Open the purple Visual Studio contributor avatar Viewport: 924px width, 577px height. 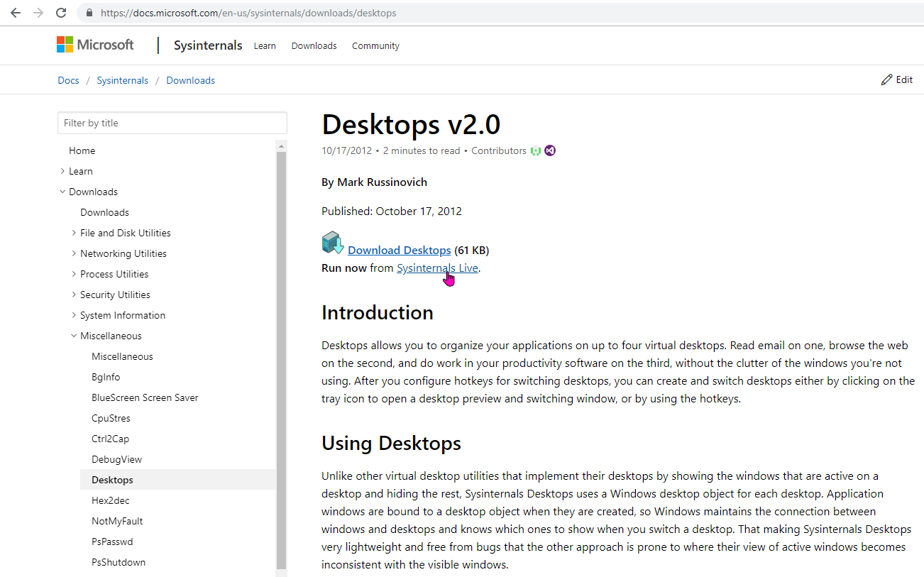550,150
